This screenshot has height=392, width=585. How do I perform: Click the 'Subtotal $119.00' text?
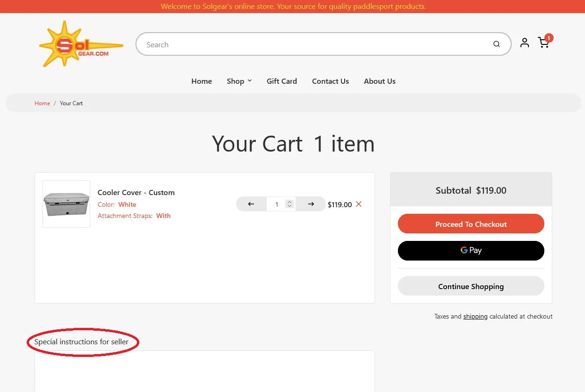471,190
